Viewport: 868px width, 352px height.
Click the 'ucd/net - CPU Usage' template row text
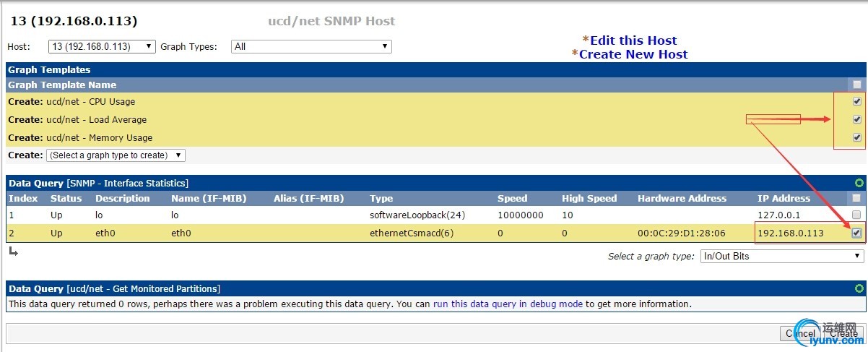[x=89, y=101]
